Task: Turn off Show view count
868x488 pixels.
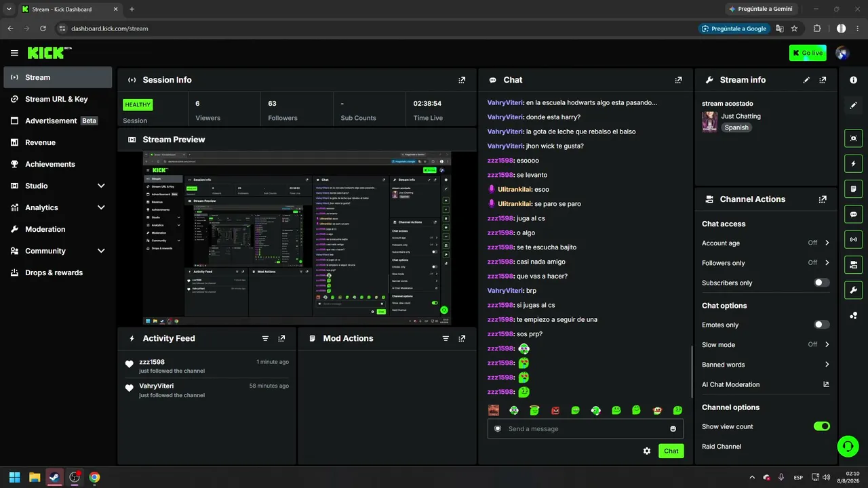Action: coord(821,426)
